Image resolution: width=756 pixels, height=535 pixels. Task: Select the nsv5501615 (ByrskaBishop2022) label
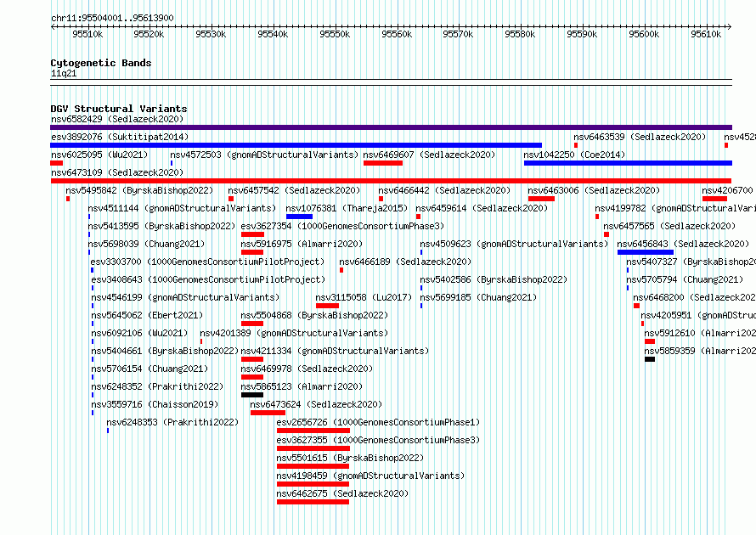(350, 458)
